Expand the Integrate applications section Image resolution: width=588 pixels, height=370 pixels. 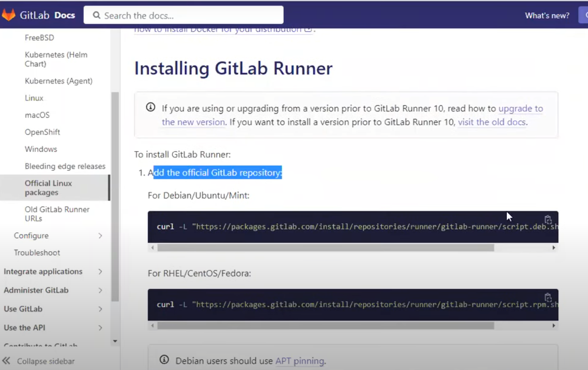tap(100, 272)
